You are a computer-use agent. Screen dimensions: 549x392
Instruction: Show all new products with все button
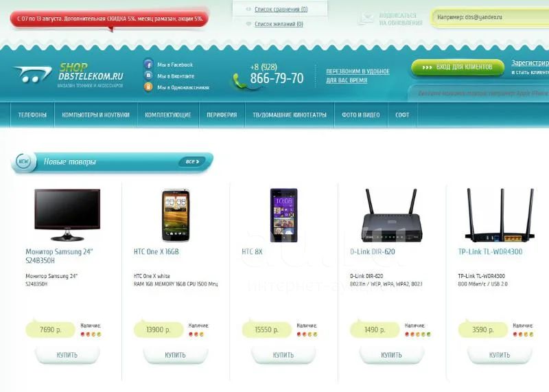(x=192, y=161)
